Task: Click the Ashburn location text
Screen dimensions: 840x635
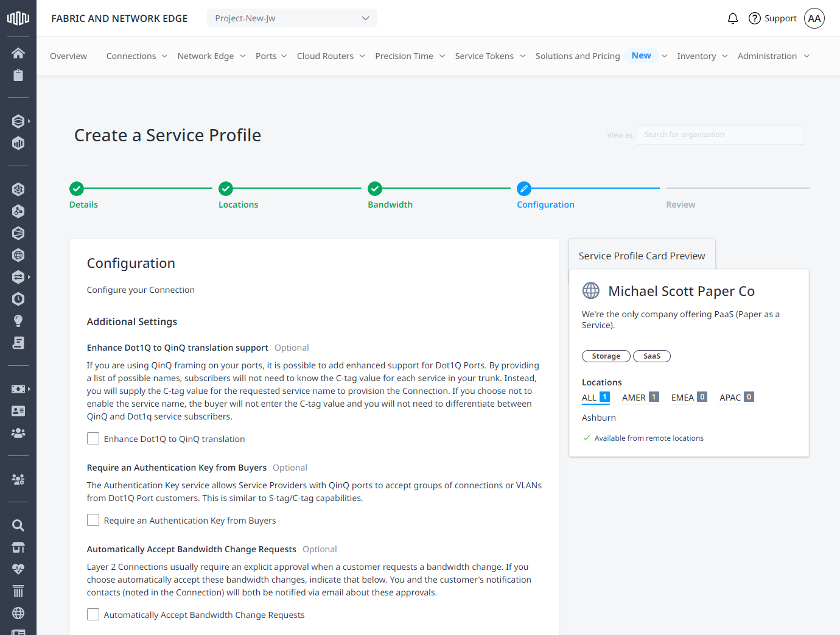Action: (599, 418)
